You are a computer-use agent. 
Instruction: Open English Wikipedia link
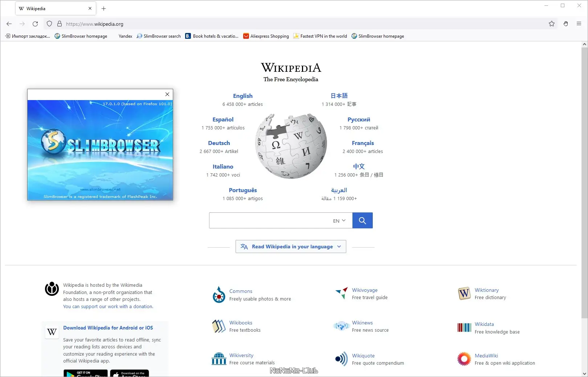click(243, 96)
